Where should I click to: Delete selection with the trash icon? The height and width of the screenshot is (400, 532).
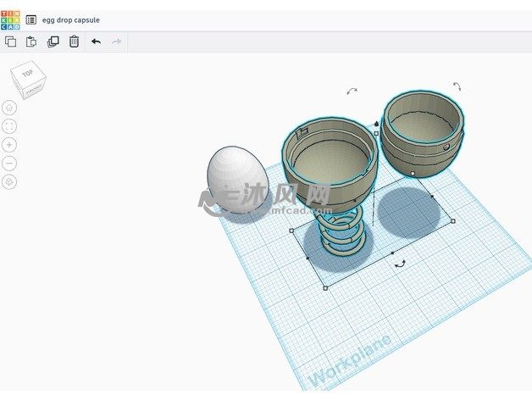pyautogui.click(x=74, y=42)
